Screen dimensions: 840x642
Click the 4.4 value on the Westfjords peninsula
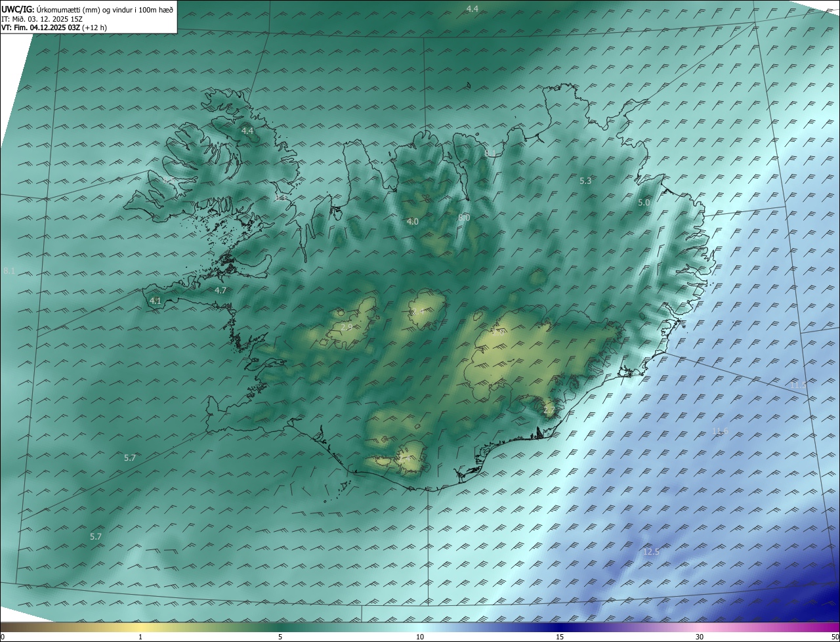pos(247,131)
